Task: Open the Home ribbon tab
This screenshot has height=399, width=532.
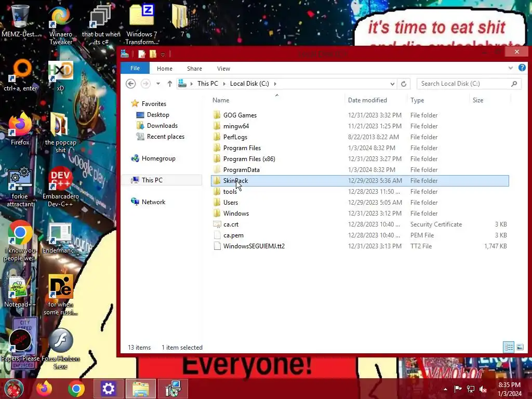Action: coord(165,69)
